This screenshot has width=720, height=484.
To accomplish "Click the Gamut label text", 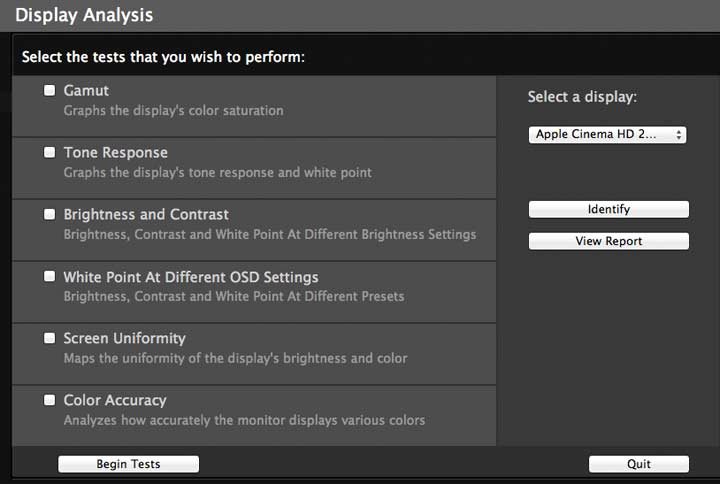I will [86, 90].
